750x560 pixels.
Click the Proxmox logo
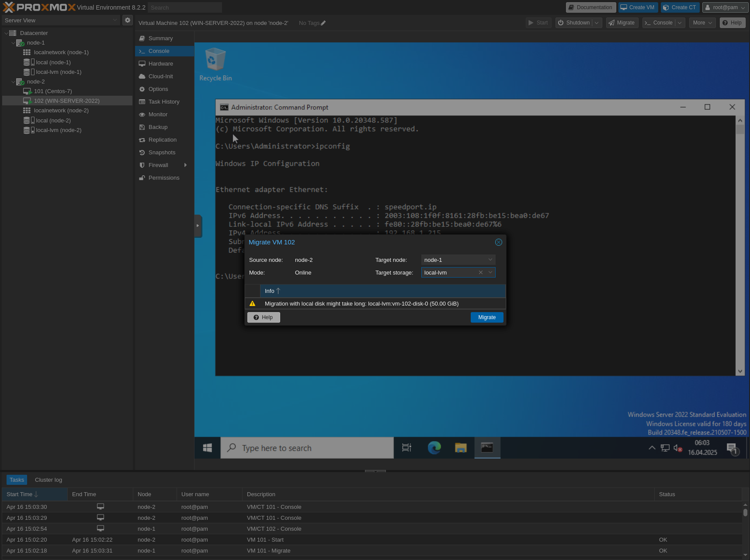[36, 7]
